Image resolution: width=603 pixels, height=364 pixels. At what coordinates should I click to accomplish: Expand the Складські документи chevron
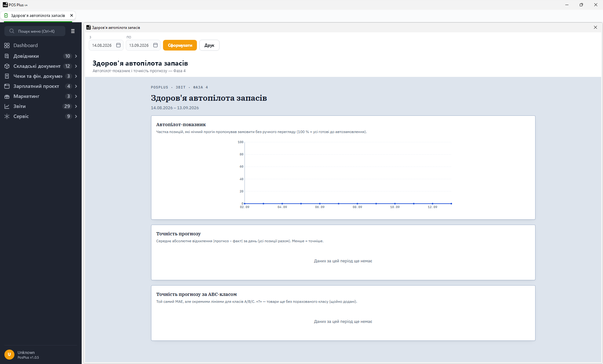pos(76,66)
